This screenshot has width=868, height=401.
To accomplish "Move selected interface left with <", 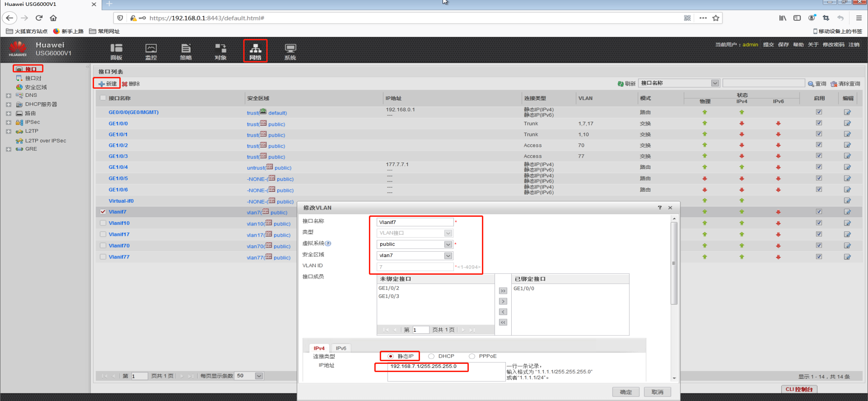I will [503, 312].
